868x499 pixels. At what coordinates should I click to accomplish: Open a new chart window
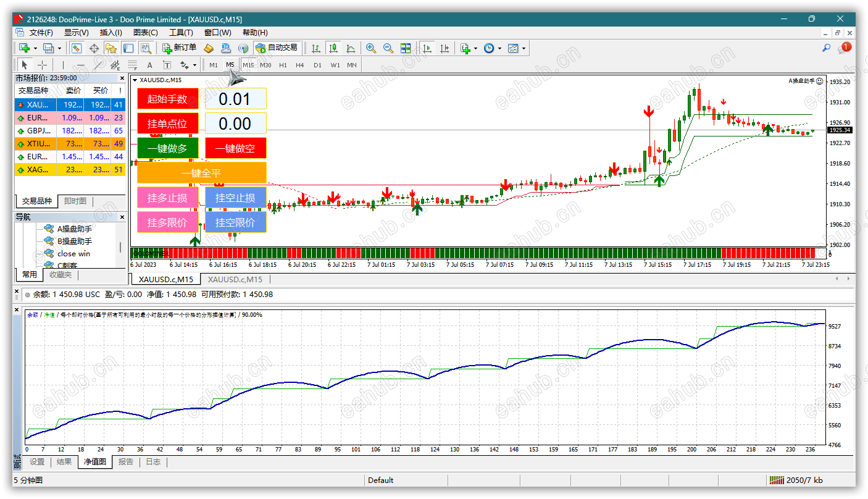coord(25,48)
